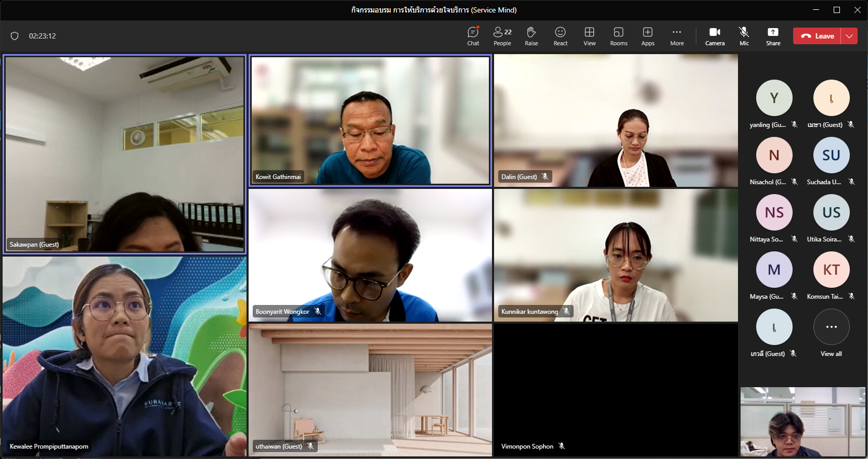Click the shield security icon beside timer
This screenshot has width=868, height=459.
15,36
